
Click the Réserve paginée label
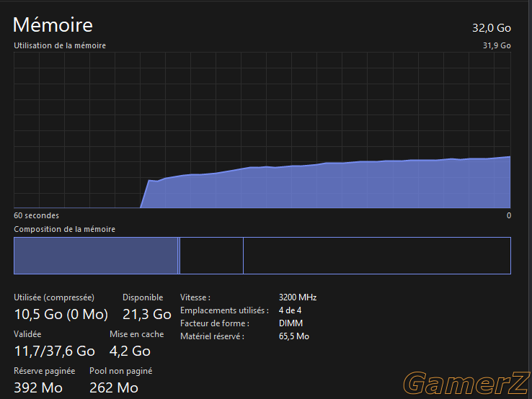[x=45, y=371]
